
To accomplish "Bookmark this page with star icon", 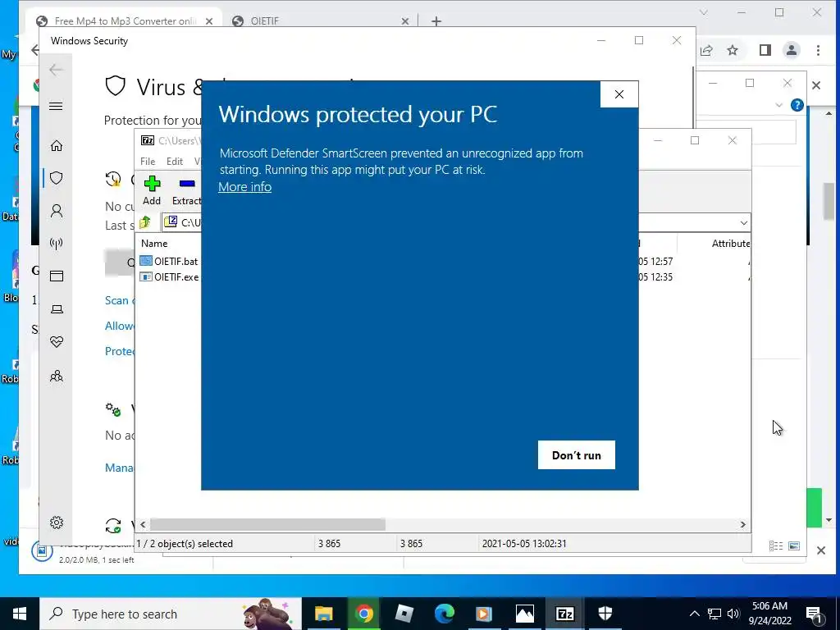I will [733, 50].
